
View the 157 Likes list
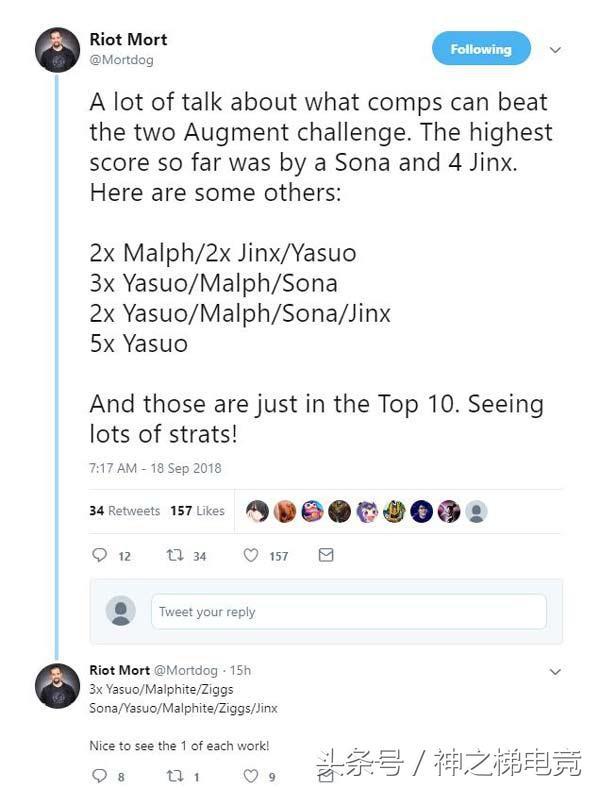click(197, 511)
